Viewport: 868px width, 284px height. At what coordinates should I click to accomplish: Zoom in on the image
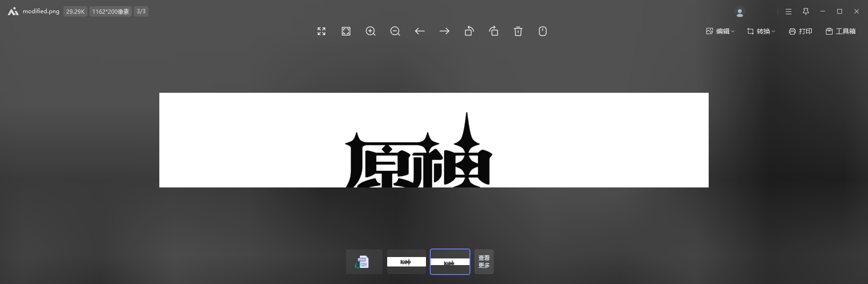pyautogui.click(x=371, y=31)
